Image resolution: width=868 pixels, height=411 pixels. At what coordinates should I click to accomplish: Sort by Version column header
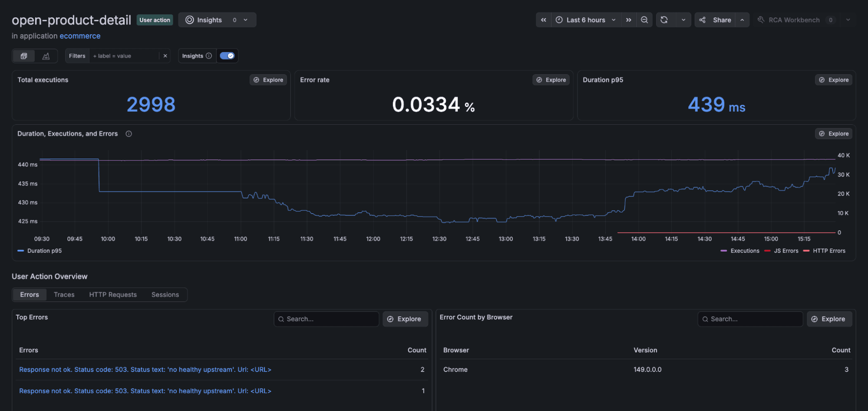coord(645,350)
